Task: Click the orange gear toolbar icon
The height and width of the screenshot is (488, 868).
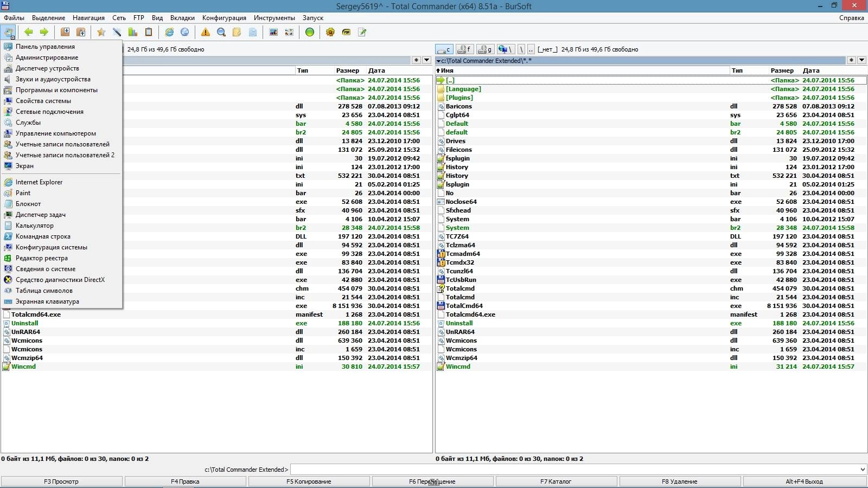Action: point(330,32)
